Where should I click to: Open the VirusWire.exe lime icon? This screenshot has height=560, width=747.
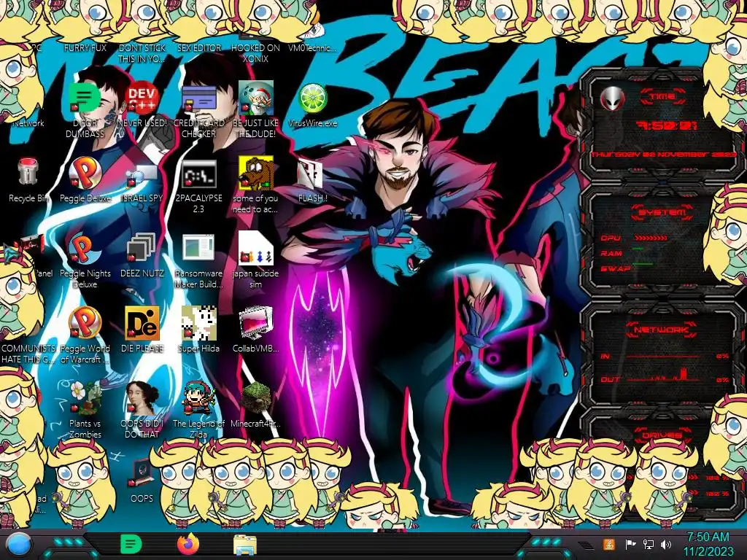[x=312, y=98]
